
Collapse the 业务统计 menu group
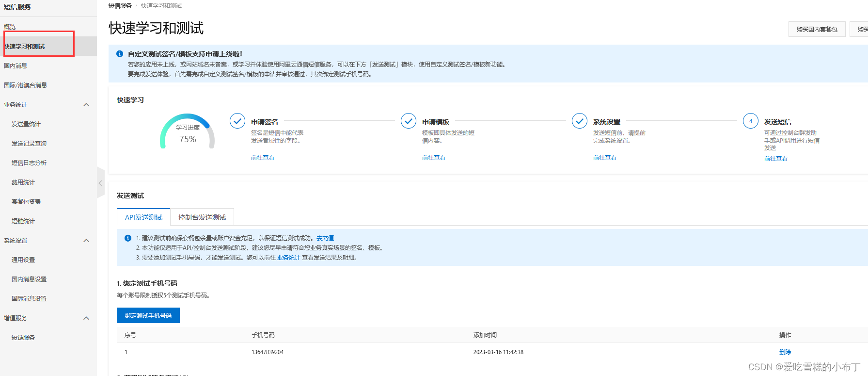click(86, 105)
